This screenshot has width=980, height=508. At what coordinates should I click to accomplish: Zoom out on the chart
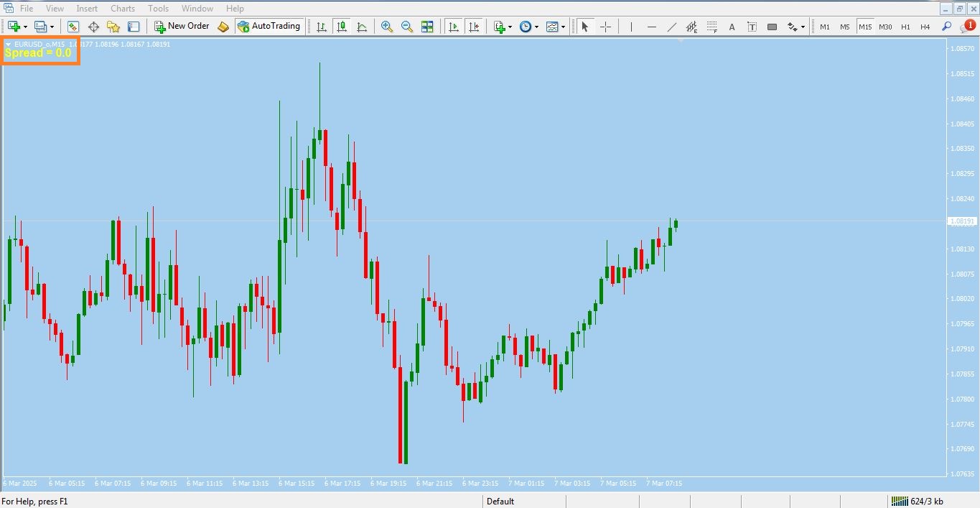point(407,27)
